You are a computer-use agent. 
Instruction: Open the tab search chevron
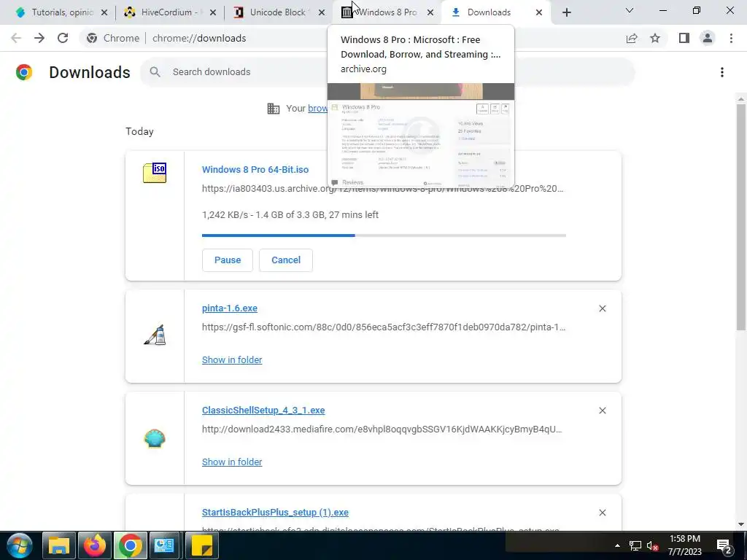click(630, 10)
